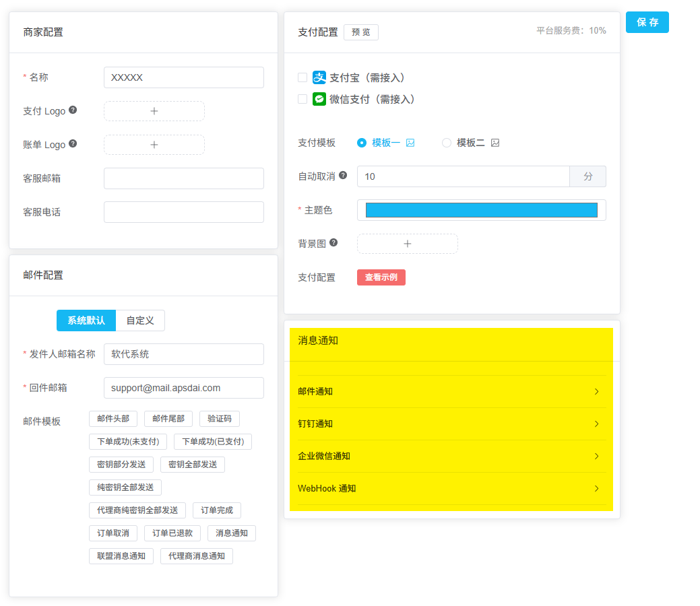Click the 保存 button

click(x=647, y=22)
